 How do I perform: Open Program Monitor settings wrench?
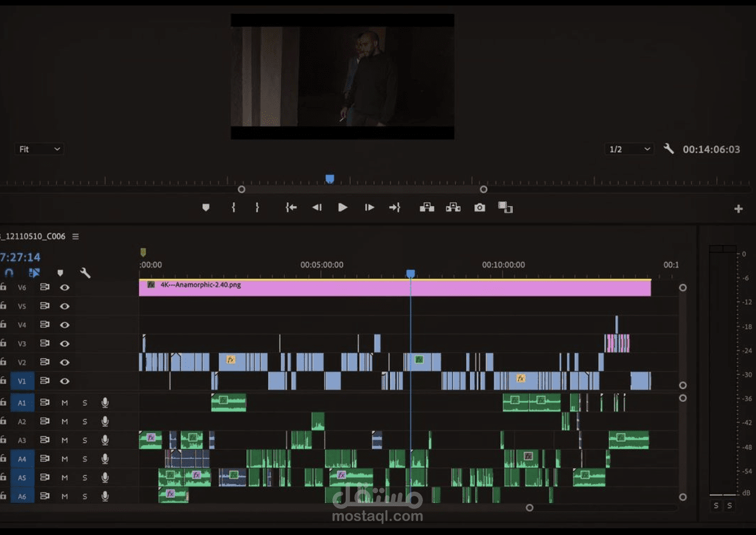point(668,148)
